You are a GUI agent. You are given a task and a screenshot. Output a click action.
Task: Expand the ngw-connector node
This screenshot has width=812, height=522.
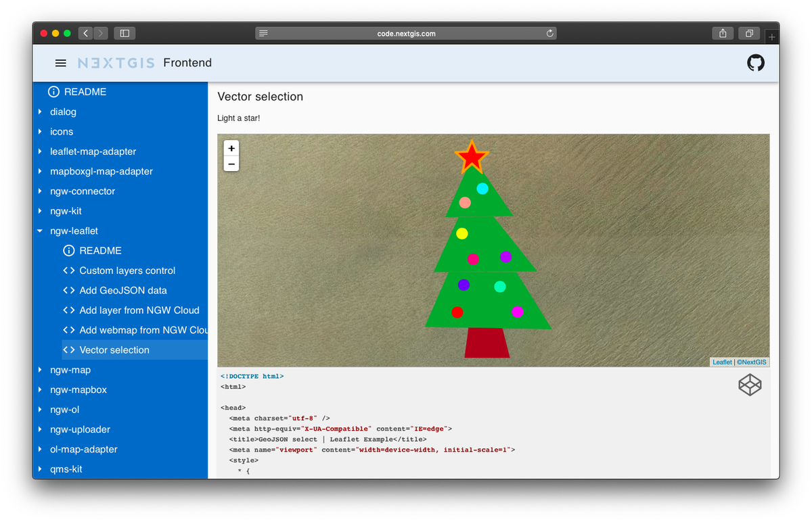click(40, 191)
